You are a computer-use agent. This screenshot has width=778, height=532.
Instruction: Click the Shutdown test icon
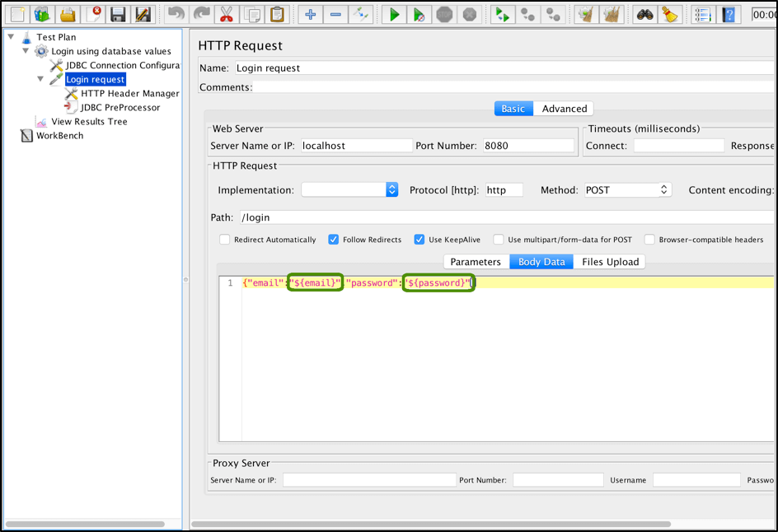(x=470, y=14)
